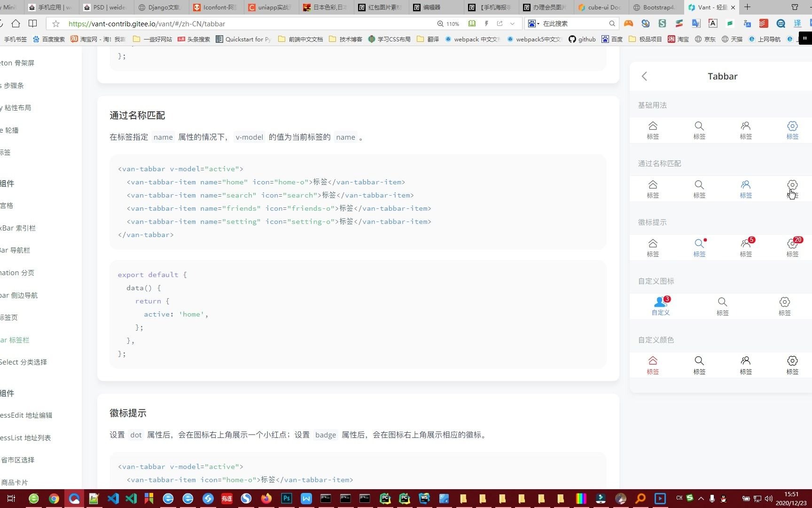
Task: Select the friends tab under 通过名称匹配
Action: pos(746,189)
